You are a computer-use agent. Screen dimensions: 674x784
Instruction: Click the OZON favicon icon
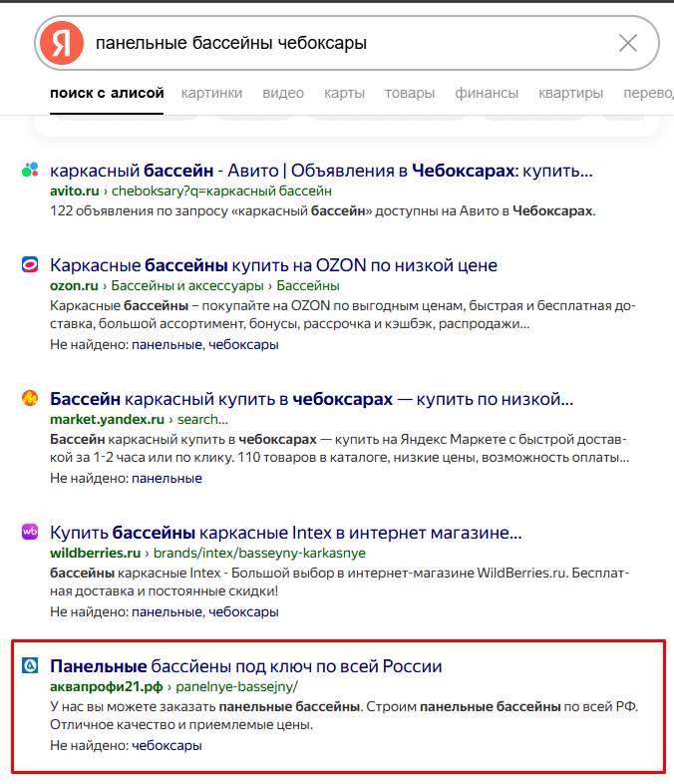30,265
